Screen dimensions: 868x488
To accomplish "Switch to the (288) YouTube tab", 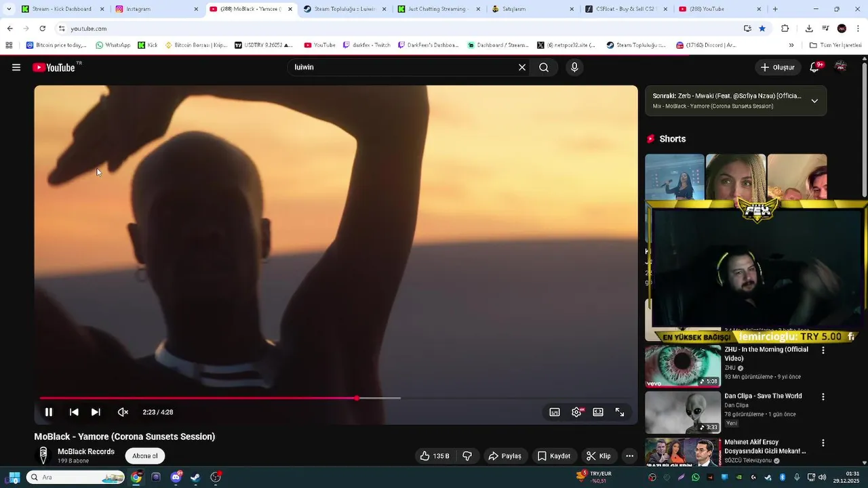I will click(x=719, y=9).
